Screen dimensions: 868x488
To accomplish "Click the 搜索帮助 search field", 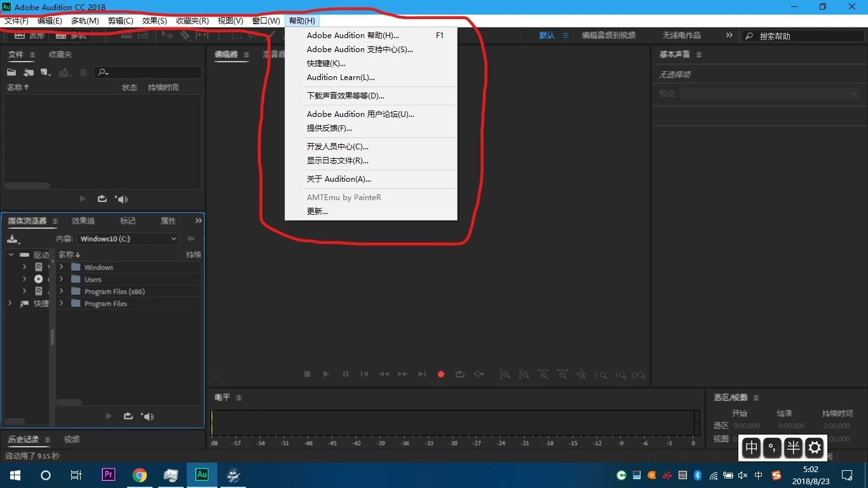I will (x=802, y=36).
